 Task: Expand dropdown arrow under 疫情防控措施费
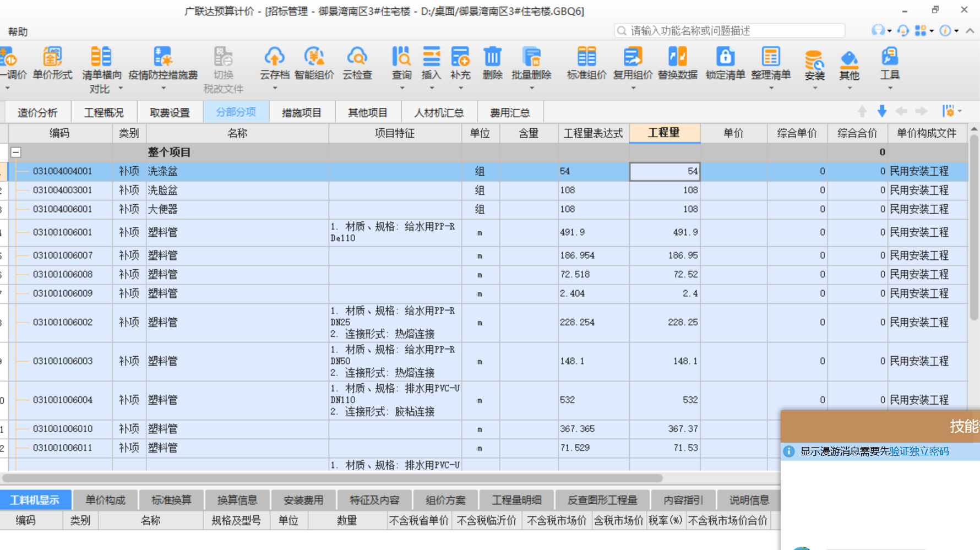[x=163, y=88]
